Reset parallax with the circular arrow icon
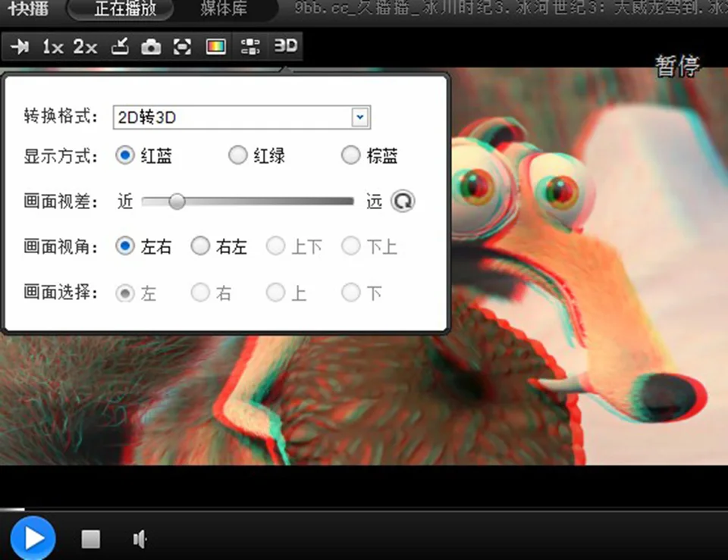728x560 pixels. (x=403, y=202)
